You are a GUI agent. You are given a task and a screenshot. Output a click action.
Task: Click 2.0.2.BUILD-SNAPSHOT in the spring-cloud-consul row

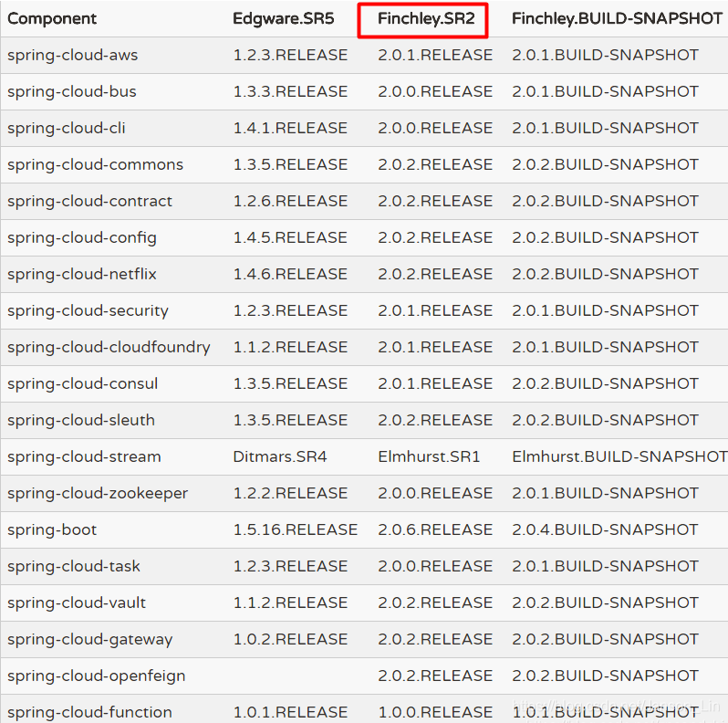coord(605,383)
